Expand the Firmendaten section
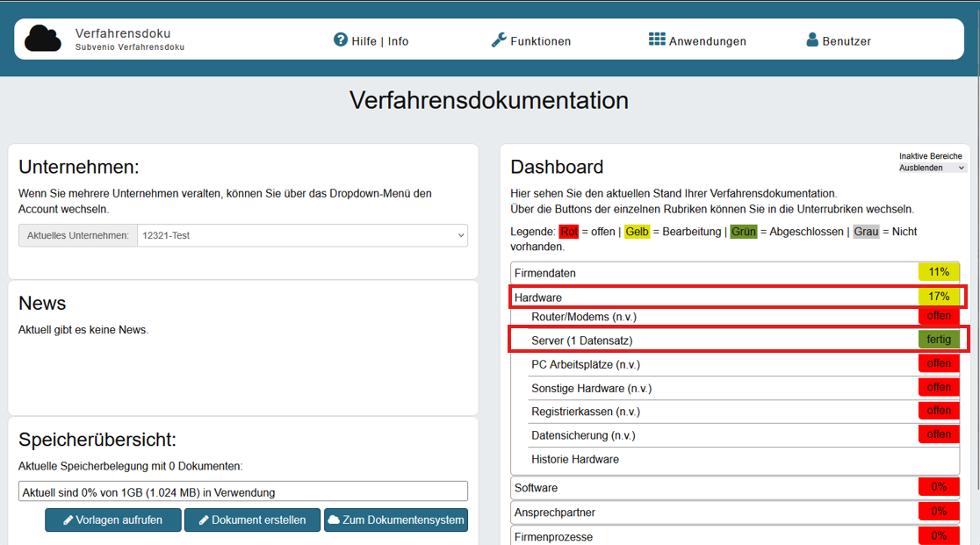 735,273
